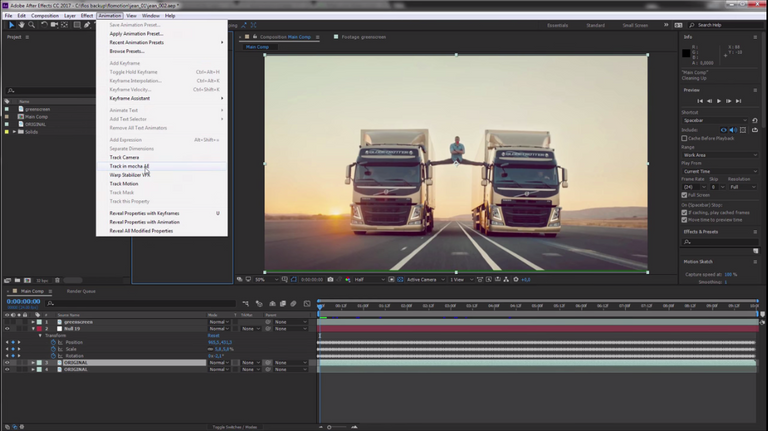
Task: Enable motion blur switch in timeline header
Action: click(x=293, y=304)
